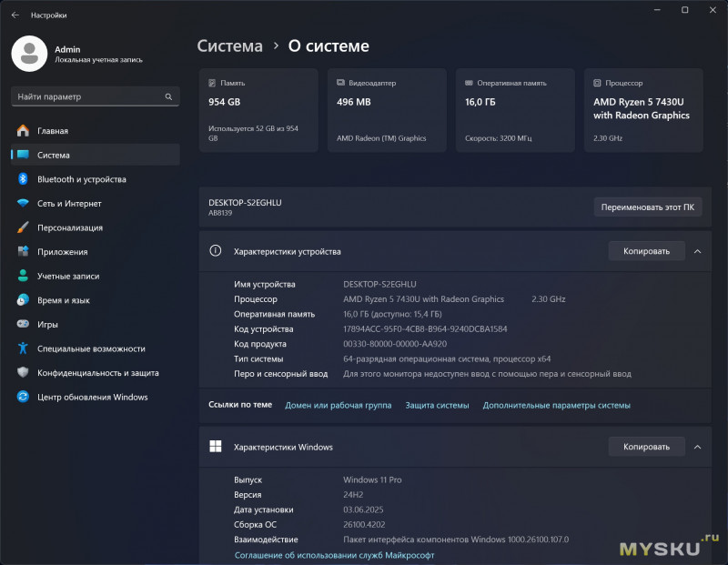
Task: Click the Сеть и Интернет Wi-Fi icon
Action: (x=23, y=203)
